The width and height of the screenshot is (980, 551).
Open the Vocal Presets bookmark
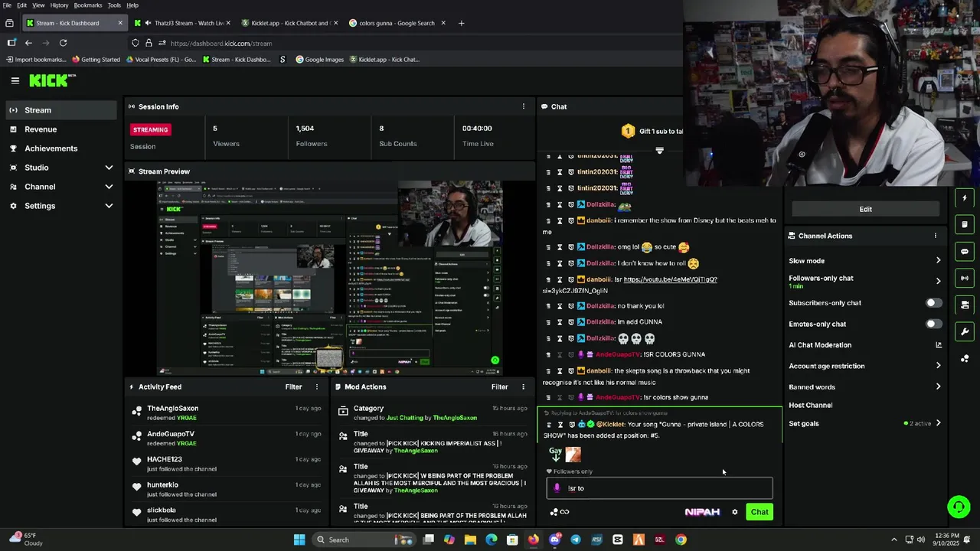pos(162,60)
